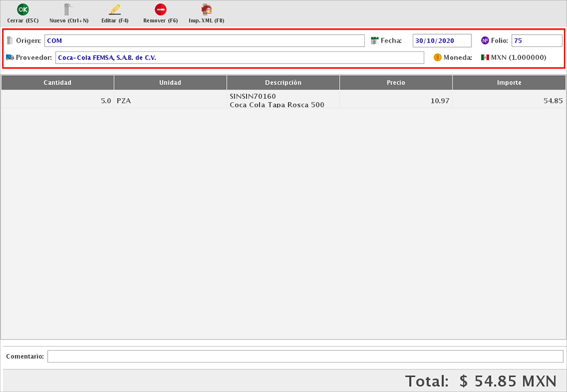Click the Nuevo (Ctrl+N) toolbar icon
Viewport: 567px width, 392px height.
point(68,9)
